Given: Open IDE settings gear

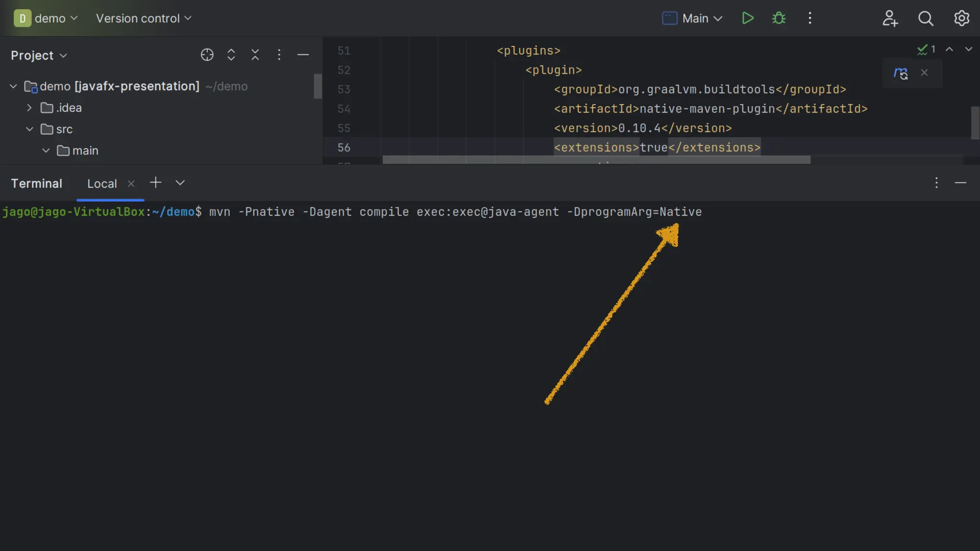Looking at the screenshot, I should point(961,18).
